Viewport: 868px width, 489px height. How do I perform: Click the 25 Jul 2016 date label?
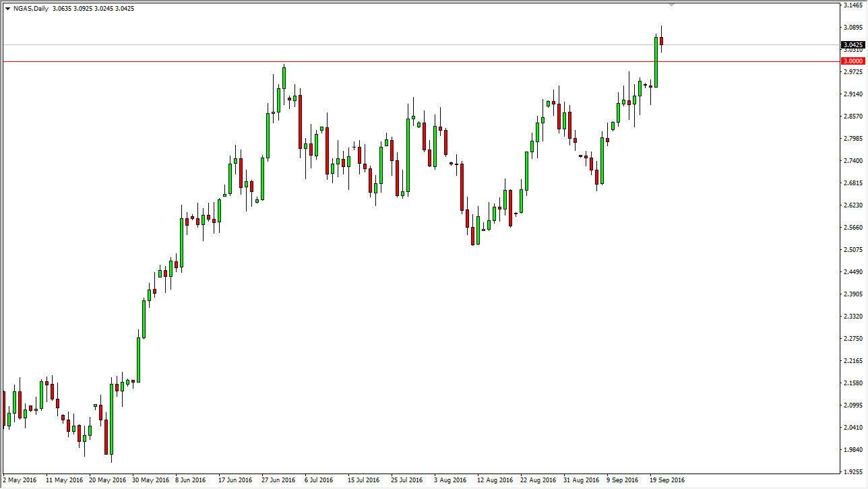(407, 480)
